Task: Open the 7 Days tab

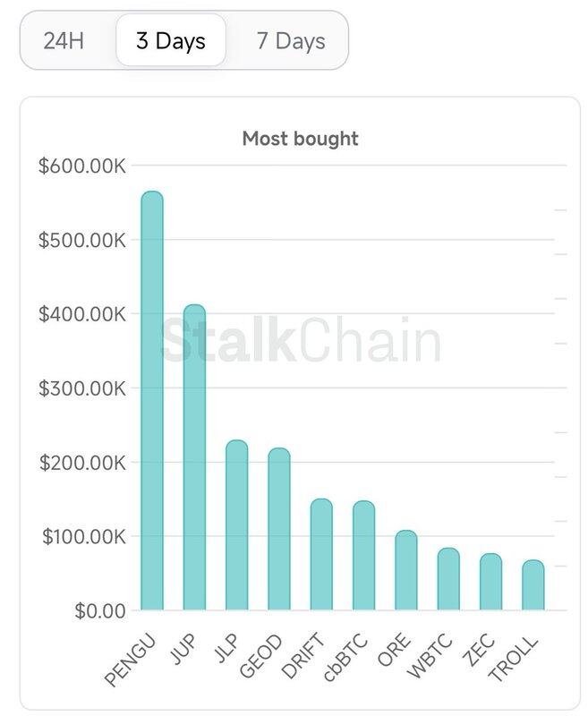Action: click(291, 41)
